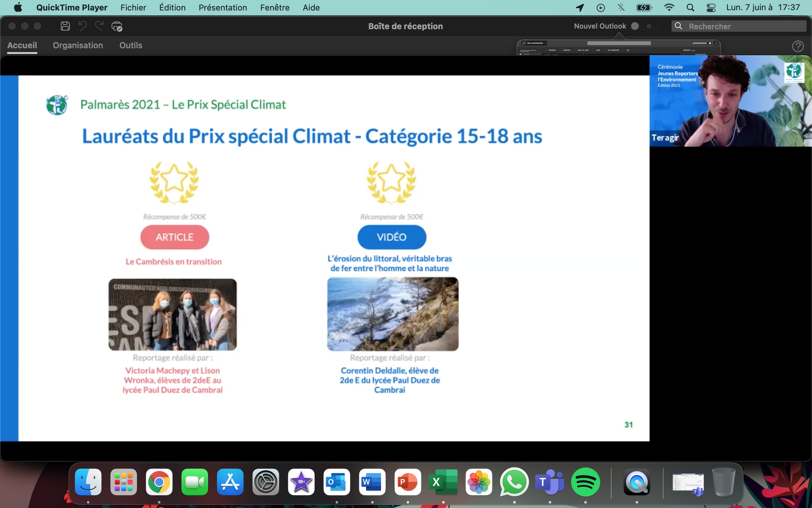Open Launchpad from the Dock
Image resolution: width=812 pixels, height=508 pixels.
click(x=123, y=482)
